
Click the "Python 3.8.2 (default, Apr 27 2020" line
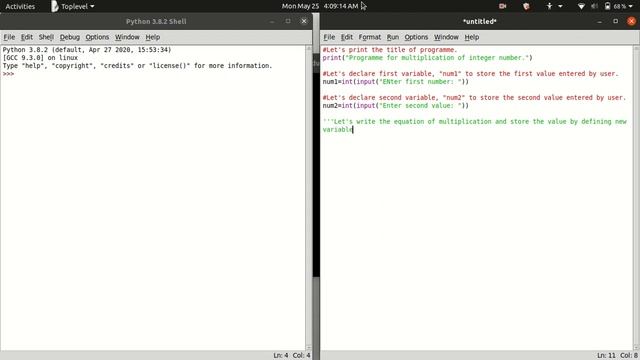point(87,50)
